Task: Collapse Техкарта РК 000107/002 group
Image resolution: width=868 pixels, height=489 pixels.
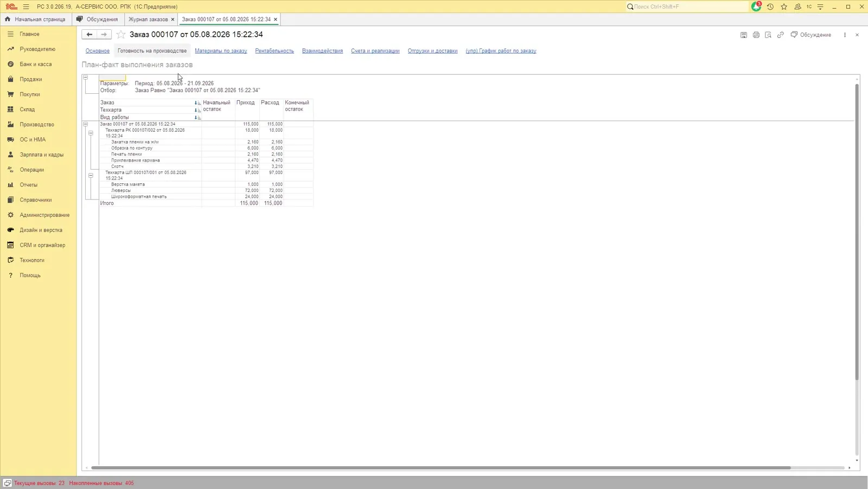Action: pos(91,133)
